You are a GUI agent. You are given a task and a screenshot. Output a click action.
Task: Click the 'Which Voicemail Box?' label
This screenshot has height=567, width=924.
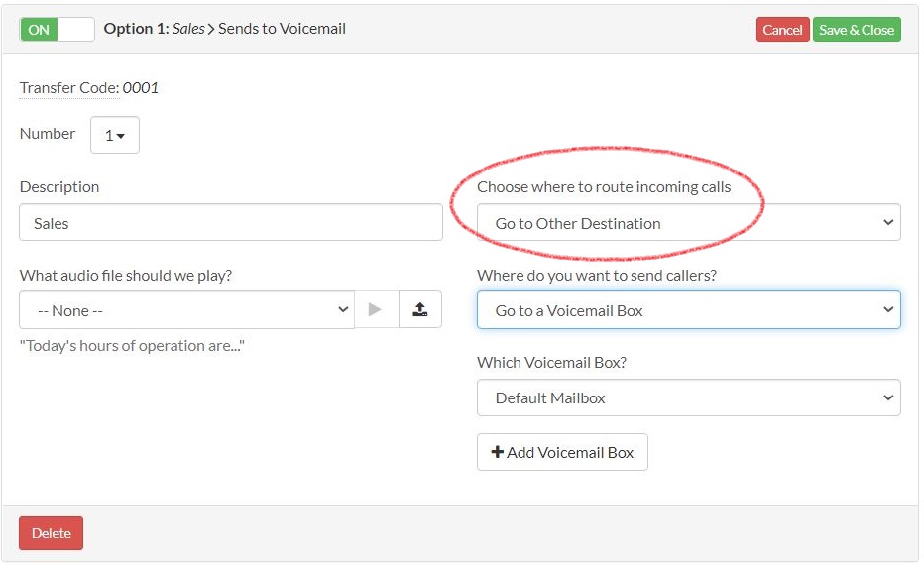coord(551,362)
